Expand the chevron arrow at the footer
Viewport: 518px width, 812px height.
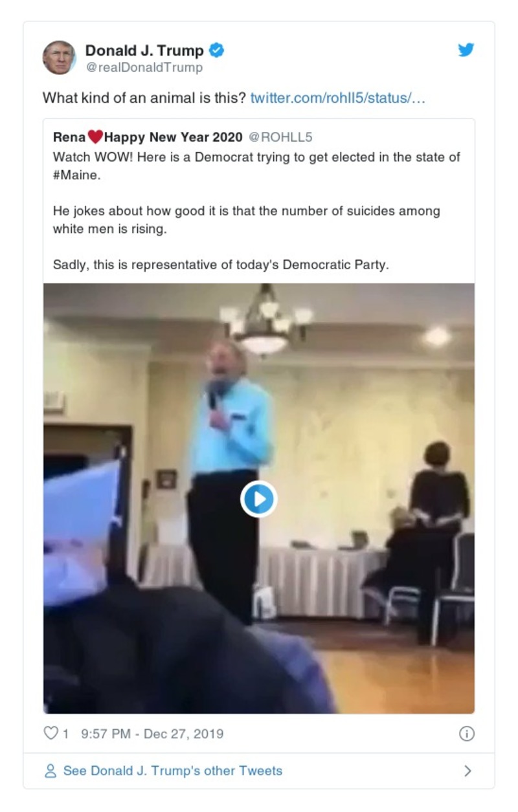coord(468,771)
